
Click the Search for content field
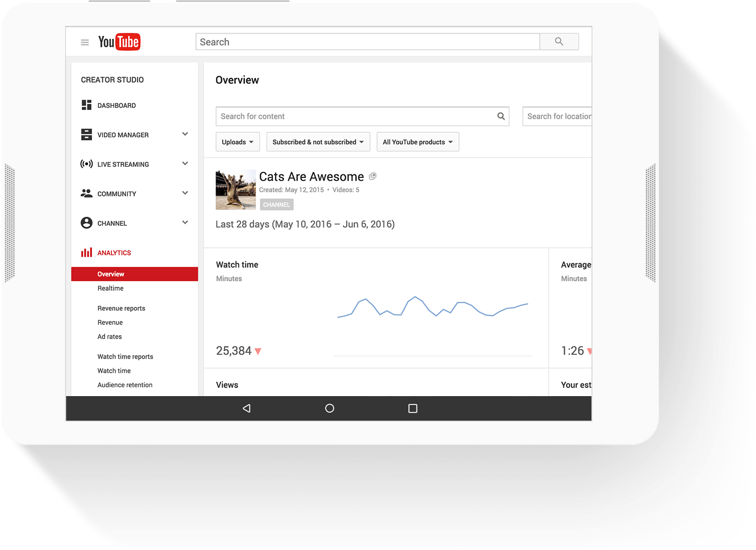[x=362, y=116]
